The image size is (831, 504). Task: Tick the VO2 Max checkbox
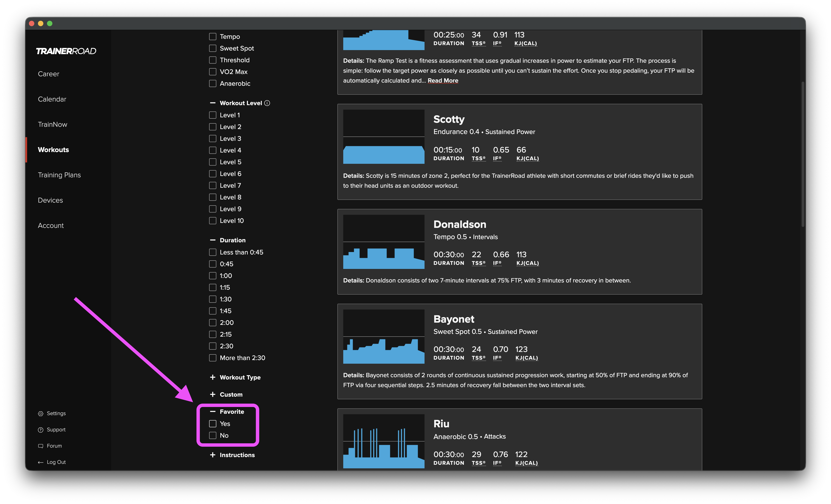pyautogui.click(x=212, y=72)
